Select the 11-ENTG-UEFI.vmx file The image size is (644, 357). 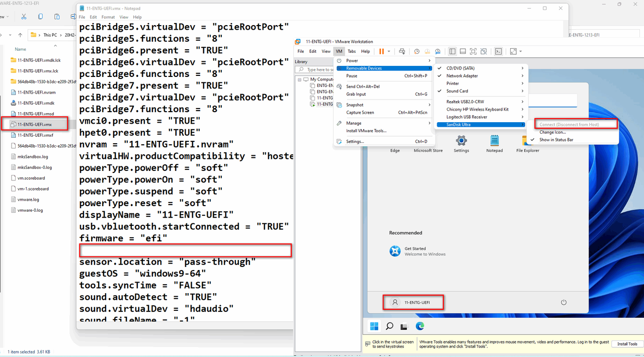[34, 124]
